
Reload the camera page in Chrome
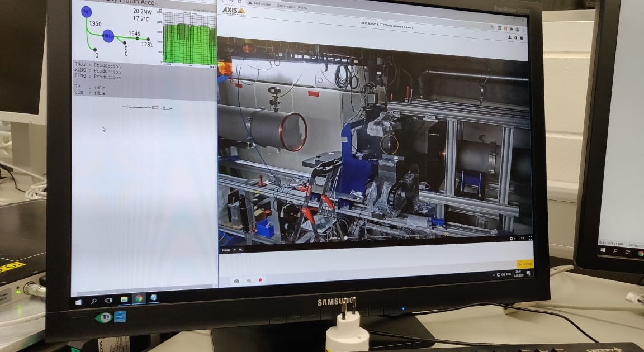[240, 2]
